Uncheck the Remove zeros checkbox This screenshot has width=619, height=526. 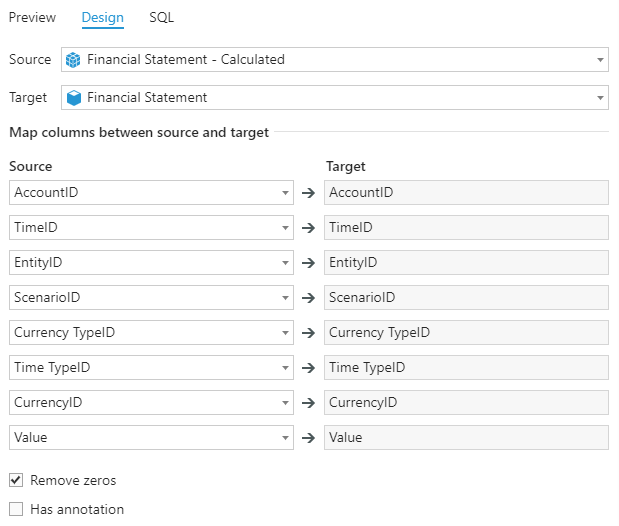tap(16, 481)
